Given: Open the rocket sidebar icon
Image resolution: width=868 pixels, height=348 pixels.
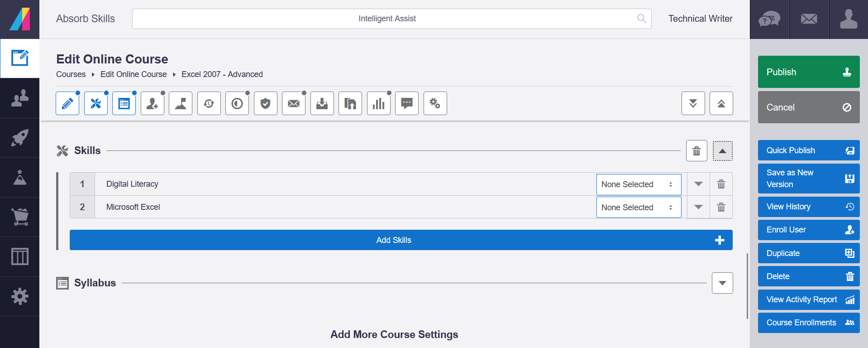Looking at the screenshot, I should [x=19, y=138].
